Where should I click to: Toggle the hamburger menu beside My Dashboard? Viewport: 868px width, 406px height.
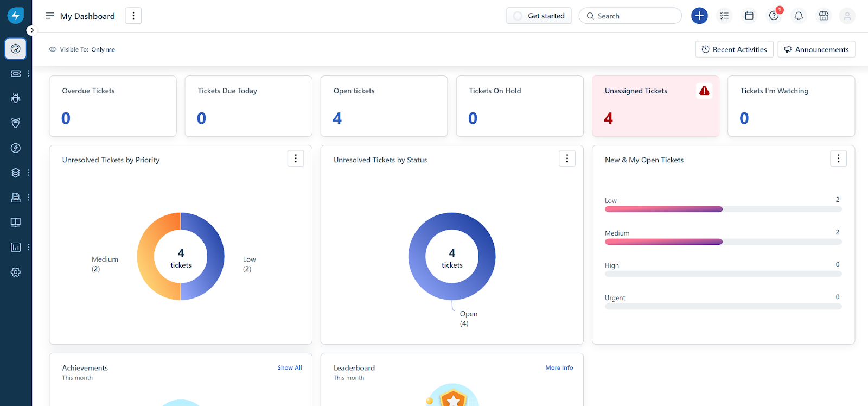tap(50, 16)
